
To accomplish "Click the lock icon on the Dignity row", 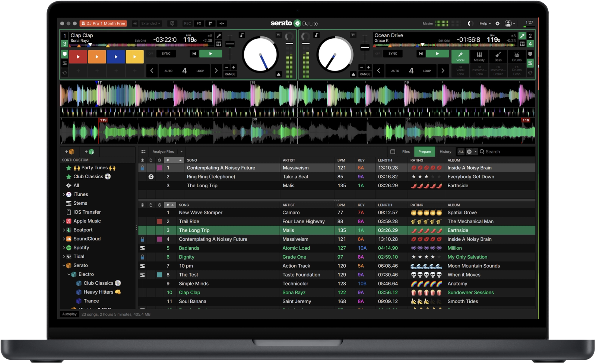I will 142,257.
